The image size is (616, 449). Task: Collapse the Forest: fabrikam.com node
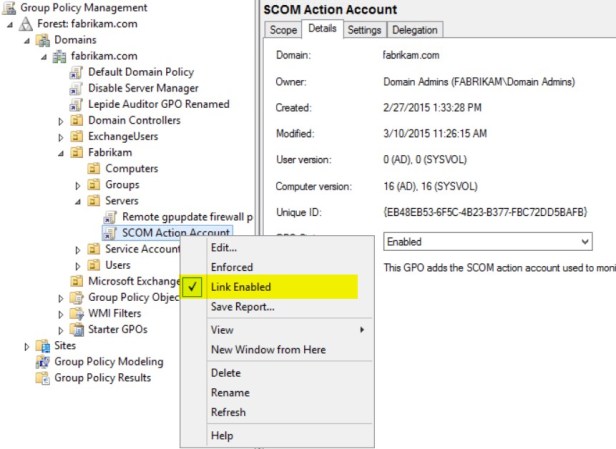click(x=10, y=24)
